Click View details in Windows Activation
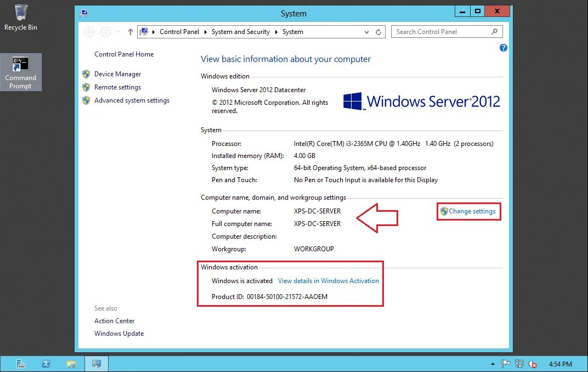The height and width of the screenshot is (372, 588). point(329,280)
